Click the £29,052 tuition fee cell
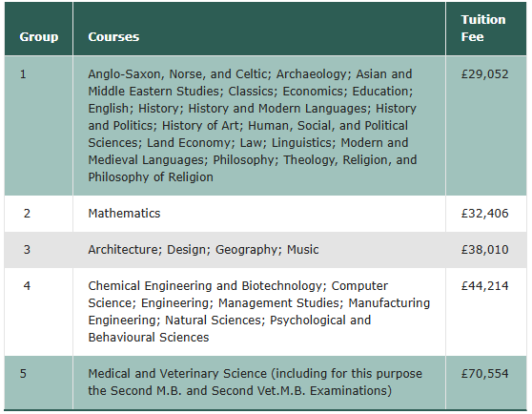The height and width of the screenshot is (414, 532). click(486, 126)
